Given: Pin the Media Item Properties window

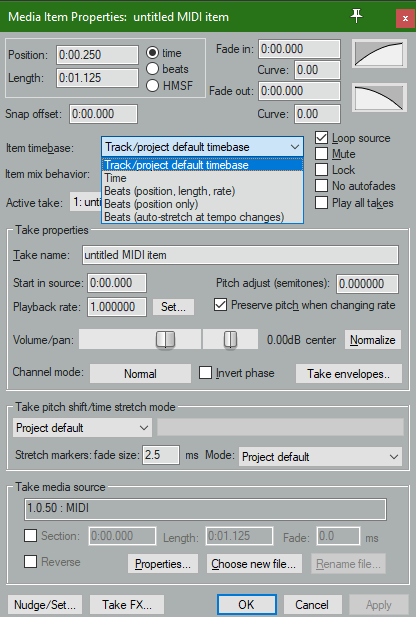Looking at the screenshot, I should click(356, 17).
